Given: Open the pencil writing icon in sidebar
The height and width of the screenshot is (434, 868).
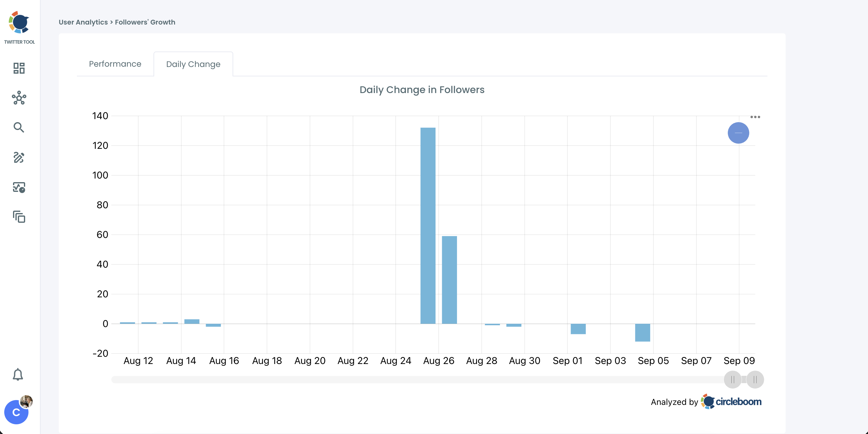Looking at the screenshot, I should [x=19, y=157].
